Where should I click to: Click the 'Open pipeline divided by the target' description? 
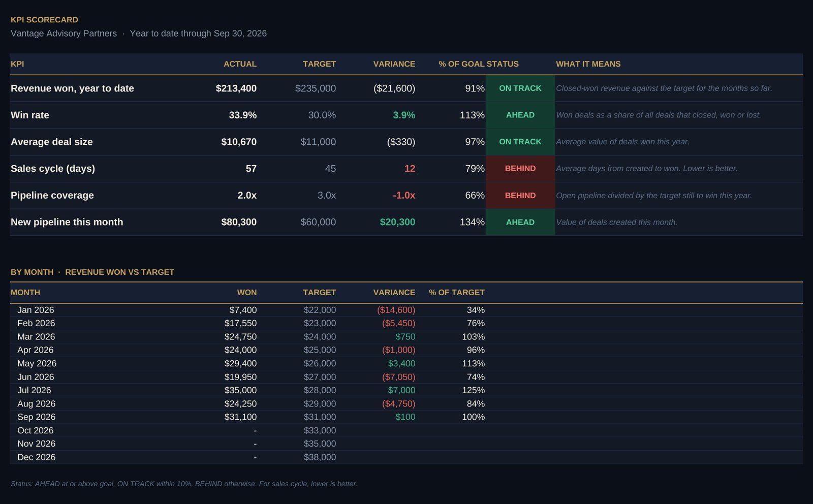pyautogui.click(x=653, y=196)
